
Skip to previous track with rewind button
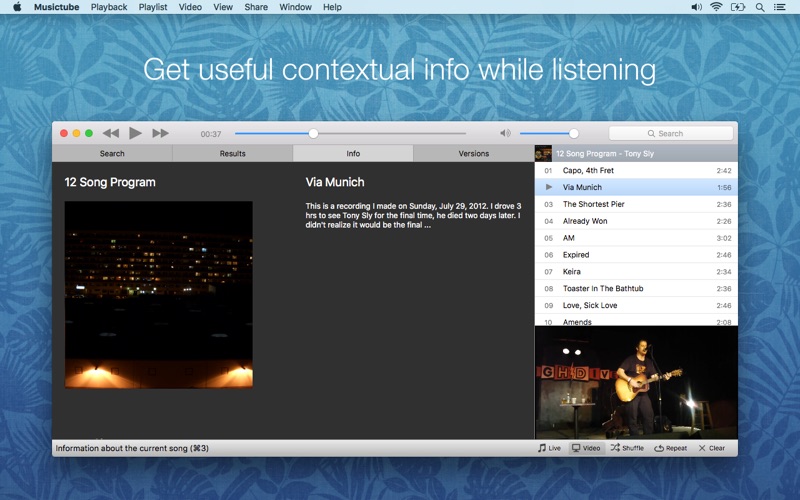point(111,134)
